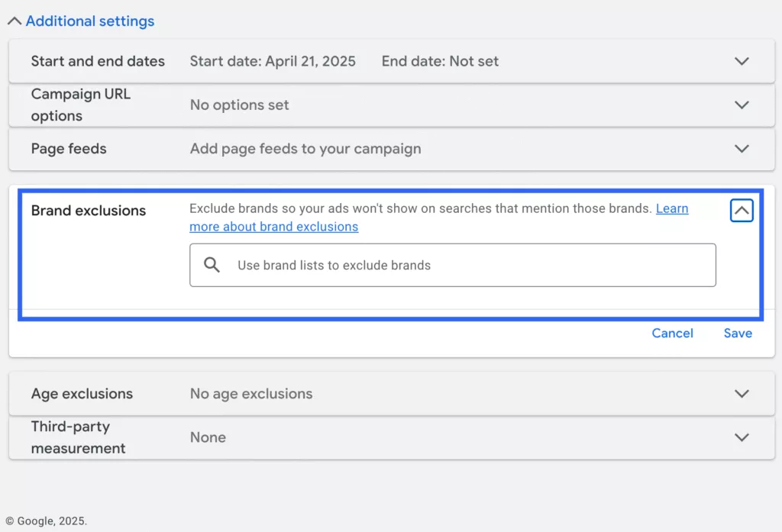Open Learn more about brand exclusions link
Viewport: 782px width, 532px height.
(x=439, y=218)
